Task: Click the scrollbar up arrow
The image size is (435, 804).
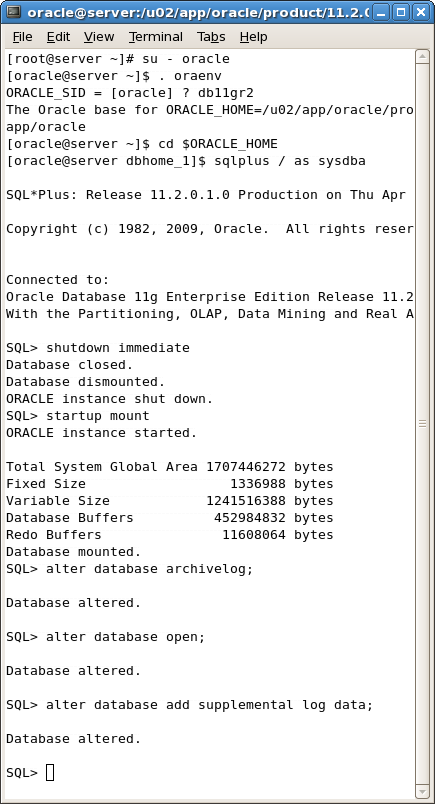Action: [x=422, y=56]
